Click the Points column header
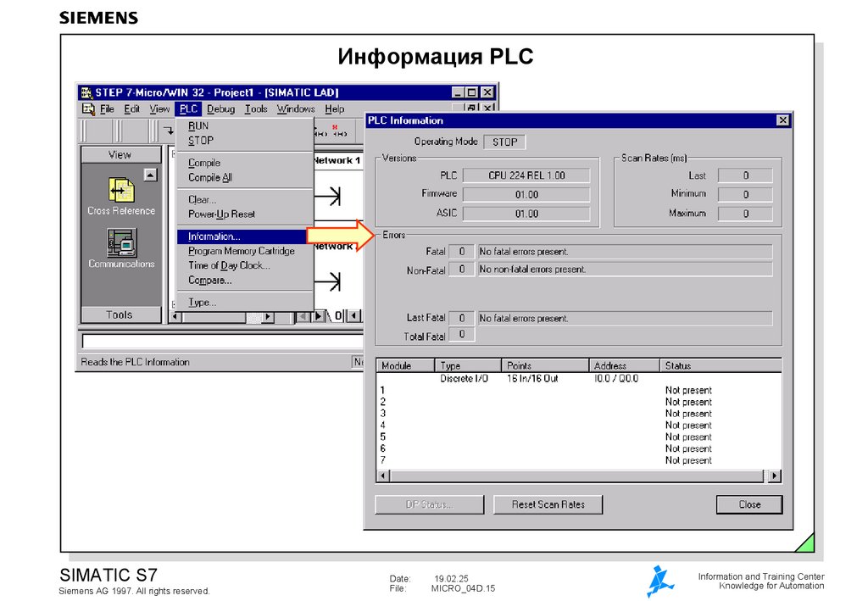The height and width of the screenshot is (601, 868). tap(545, 366)
